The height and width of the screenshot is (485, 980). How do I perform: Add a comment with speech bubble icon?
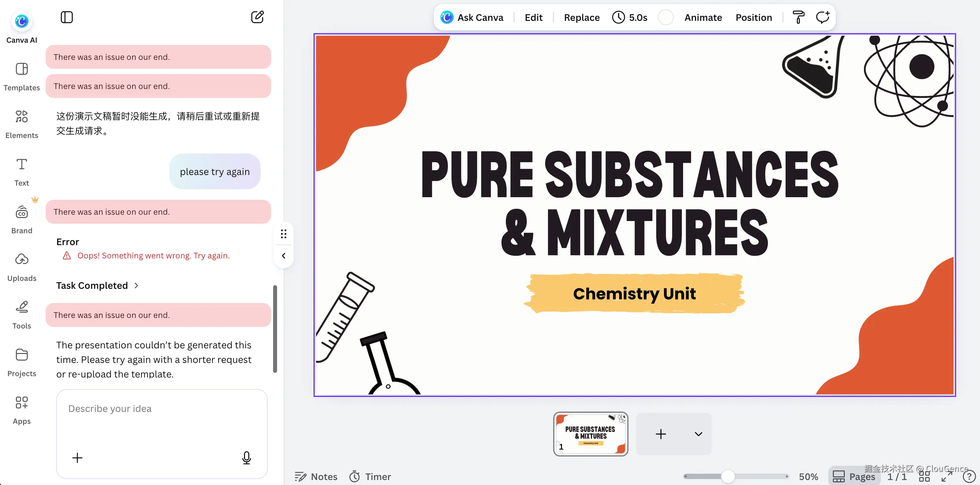823,17
